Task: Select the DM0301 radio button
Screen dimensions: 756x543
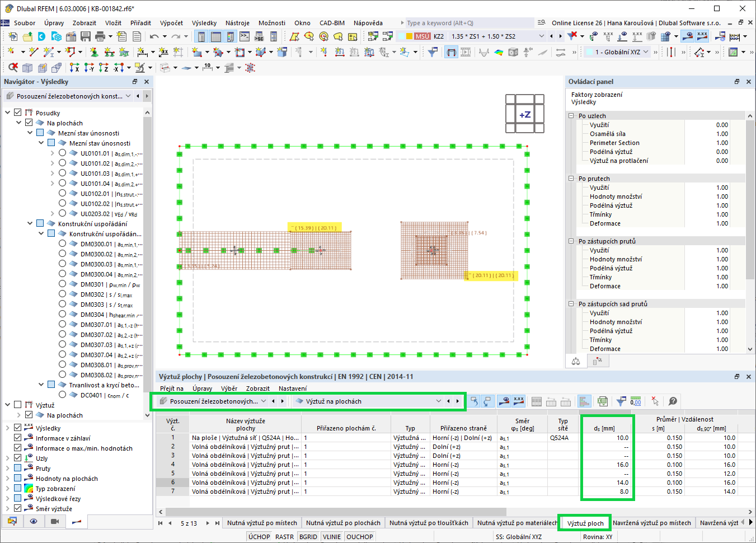Action: click(63, 284)
